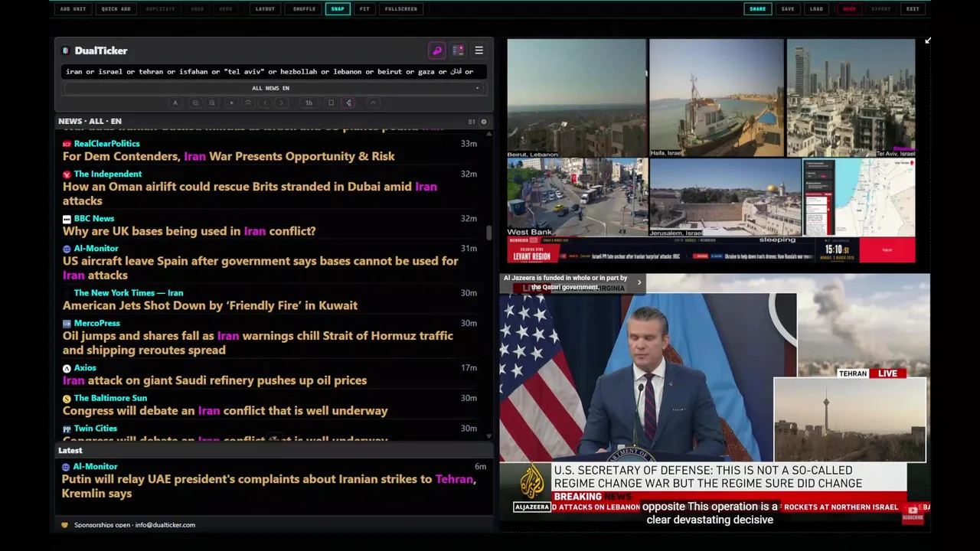Click SAVE in top bar
This screenshot has height=551, width=980.
click(x=788, y=9)
